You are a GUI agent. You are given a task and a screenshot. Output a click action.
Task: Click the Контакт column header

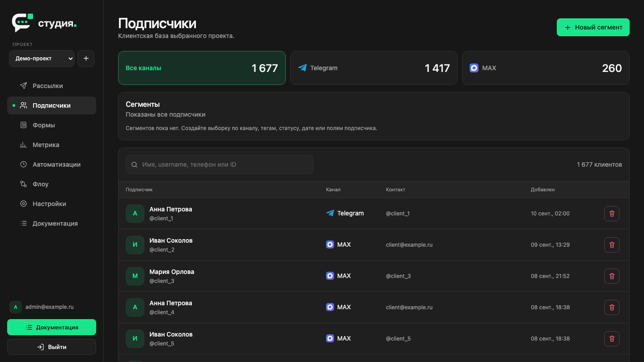point(395,189)
